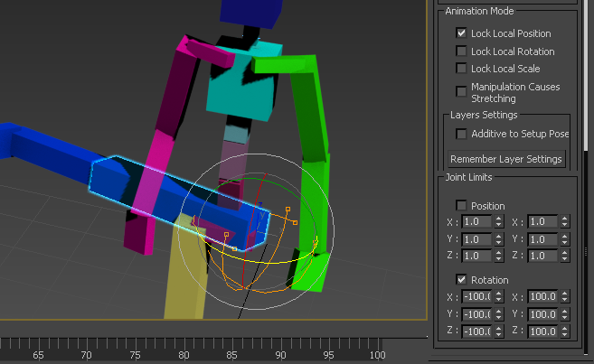Click Position Y maximum value field
Viewport: 594px width, 364px height.
[x=542, y=239]
